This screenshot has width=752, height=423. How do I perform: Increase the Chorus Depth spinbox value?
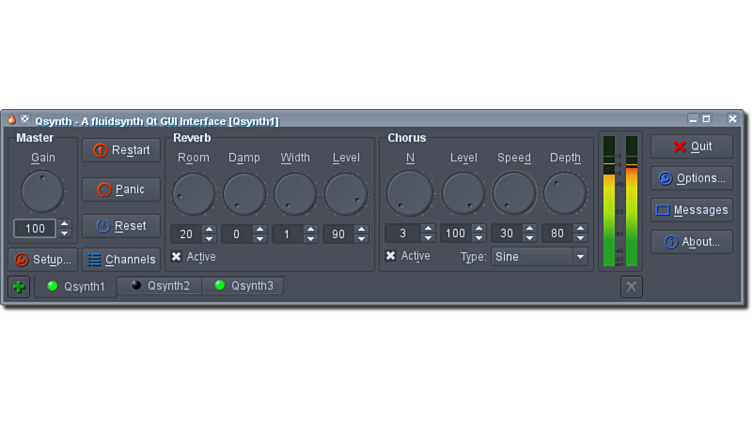pyautogui.click(x=581, y=229)
